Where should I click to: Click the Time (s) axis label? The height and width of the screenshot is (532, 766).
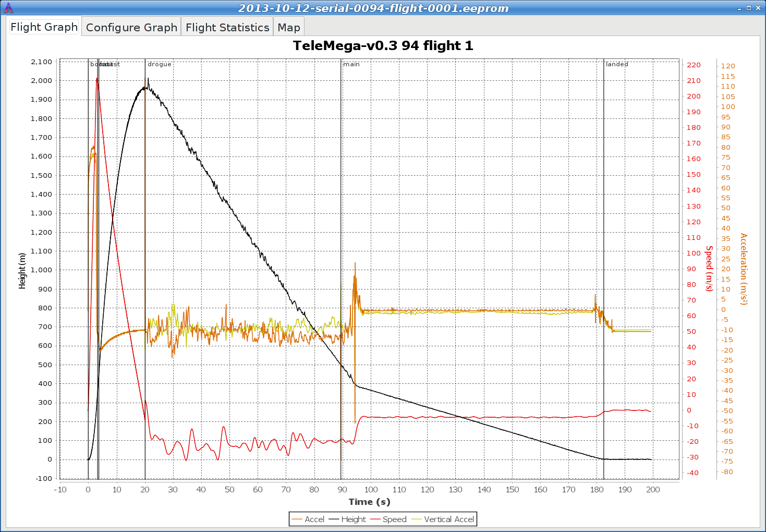(369, 502)
